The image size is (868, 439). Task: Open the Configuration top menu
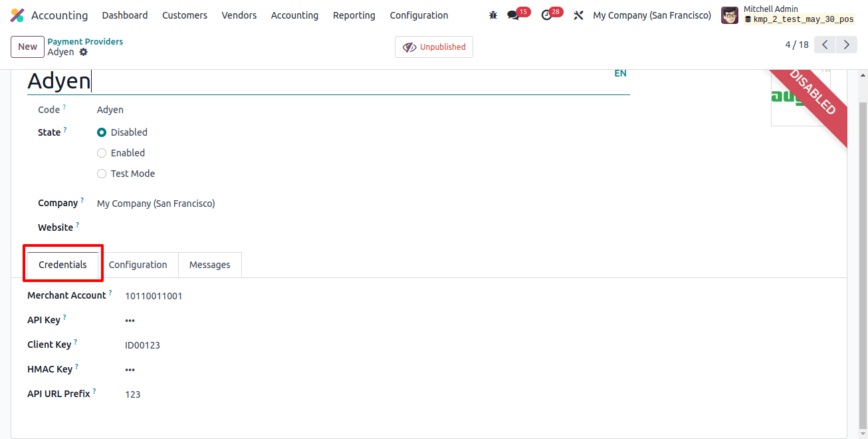pos(419,15)
